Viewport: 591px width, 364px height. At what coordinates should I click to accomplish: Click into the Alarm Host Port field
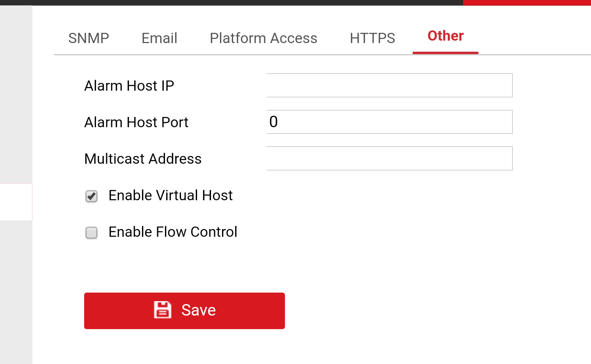pos(389,122)
